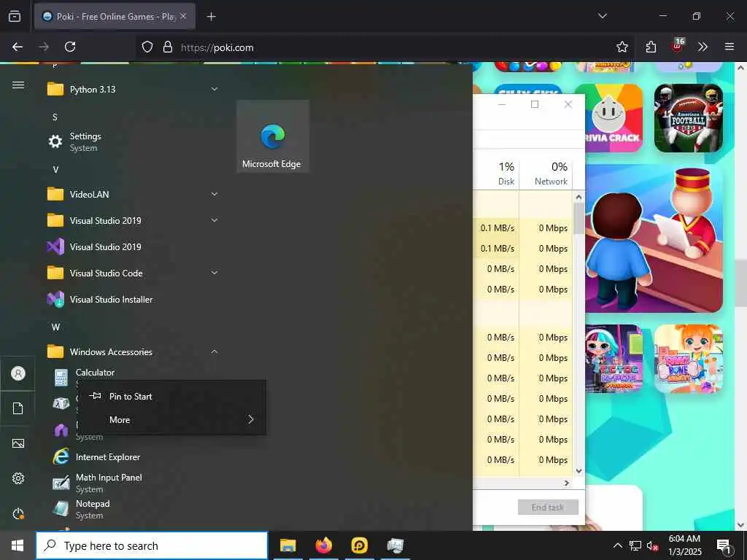The width and height of the screenshot is (747, 560).
Task: Open the American Football game thumbnail
Action: pyautogui.click(x=689, y=118)
